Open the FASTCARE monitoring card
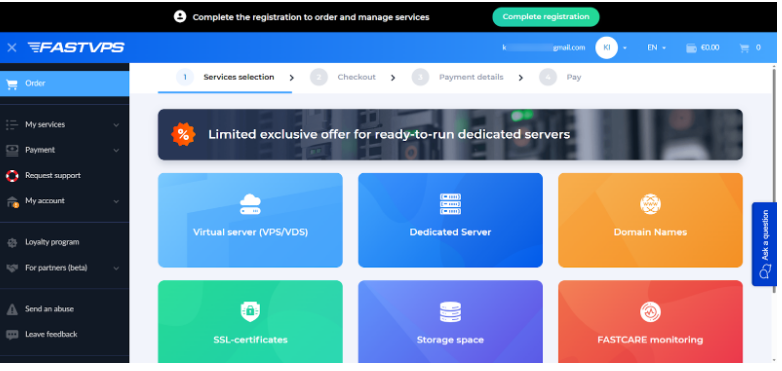This screenshot has width=782, height=371. tap(650, 322)
